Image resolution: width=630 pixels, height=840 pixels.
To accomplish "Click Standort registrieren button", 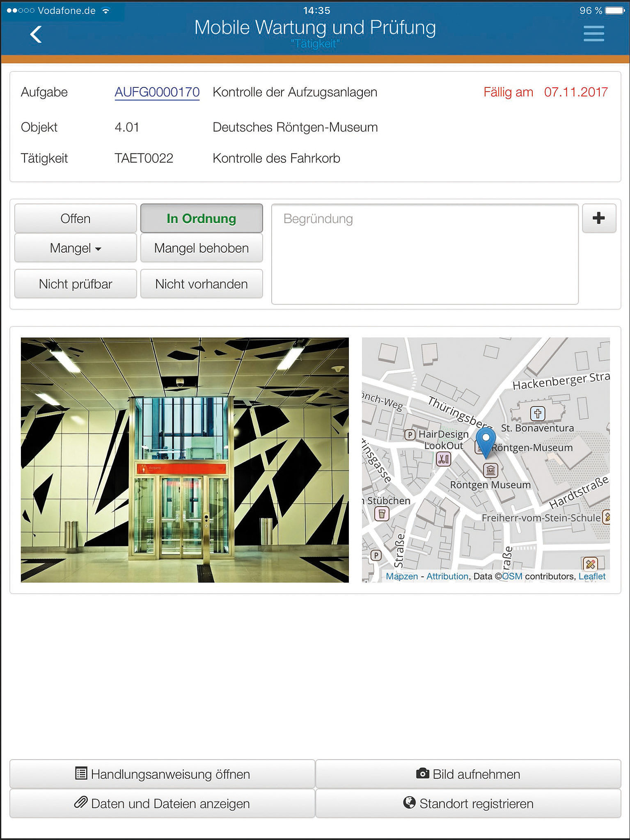I will 468,803.
